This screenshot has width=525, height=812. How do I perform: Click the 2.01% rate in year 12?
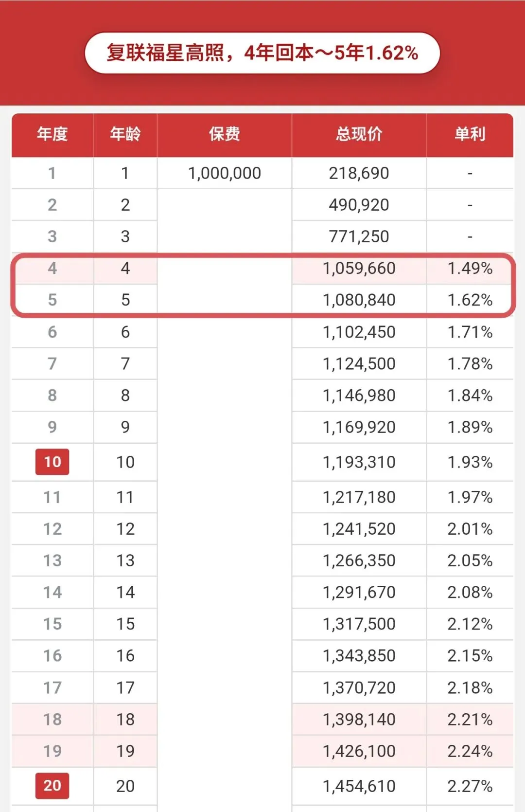[x=470, y=529]
